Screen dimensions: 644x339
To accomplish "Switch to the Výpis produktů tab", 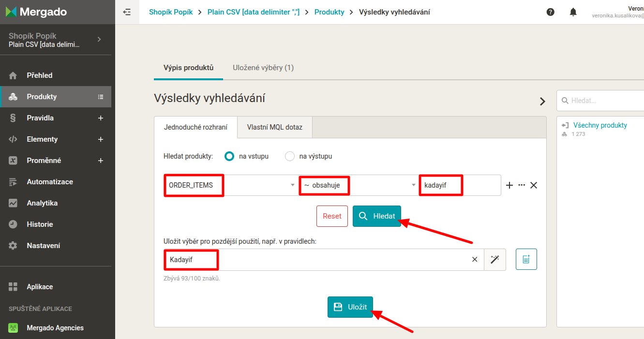I will tap(188, 68).
